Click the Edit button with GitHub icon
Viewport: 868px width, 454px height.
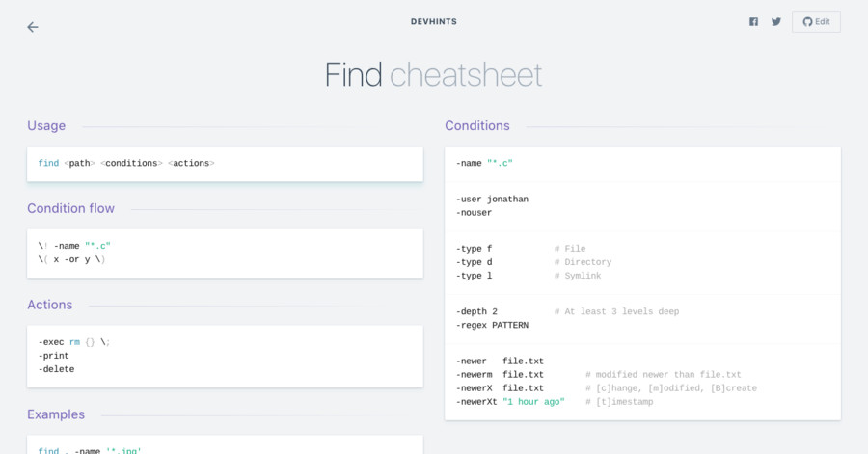pos(816,21)
